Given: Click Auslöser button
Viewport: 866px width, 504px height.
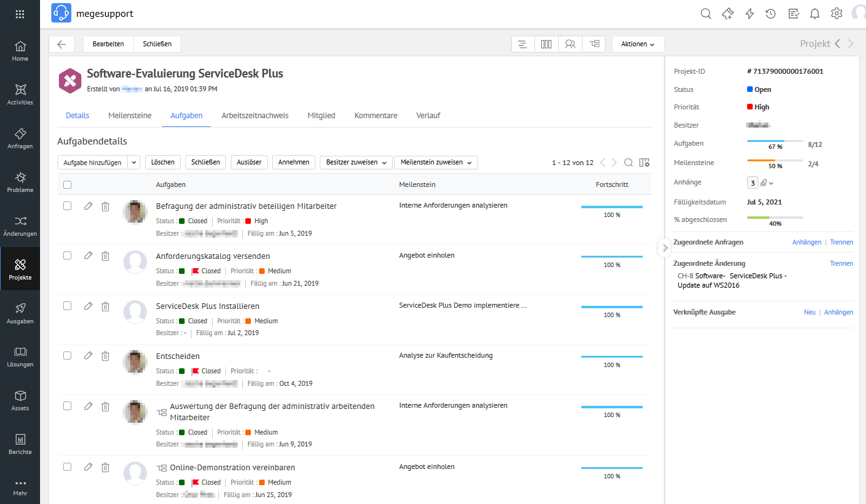Looking at the screenshot, I should 249,162.
